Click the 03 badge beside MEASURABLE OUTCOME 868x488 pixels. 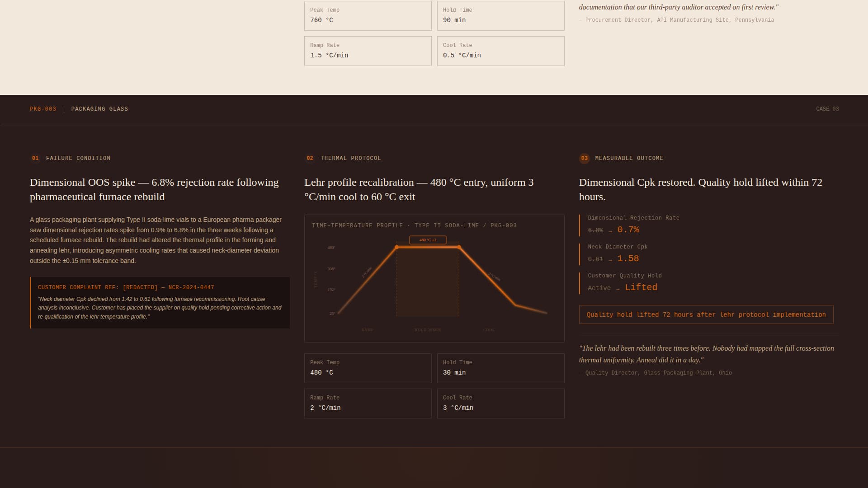(584, 158)
